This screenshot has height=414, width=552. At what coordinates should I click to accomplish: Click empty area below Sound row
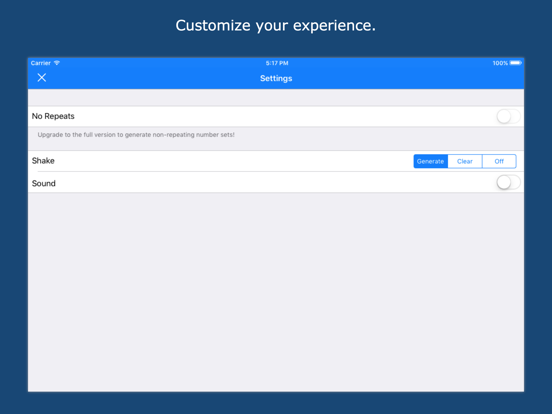pos(276,292)
